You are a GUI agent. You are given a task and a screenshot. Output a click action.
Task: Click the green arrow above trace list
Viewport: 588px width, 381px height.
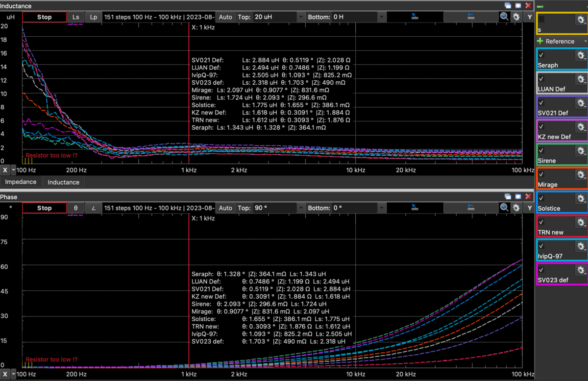coord(540,6)
